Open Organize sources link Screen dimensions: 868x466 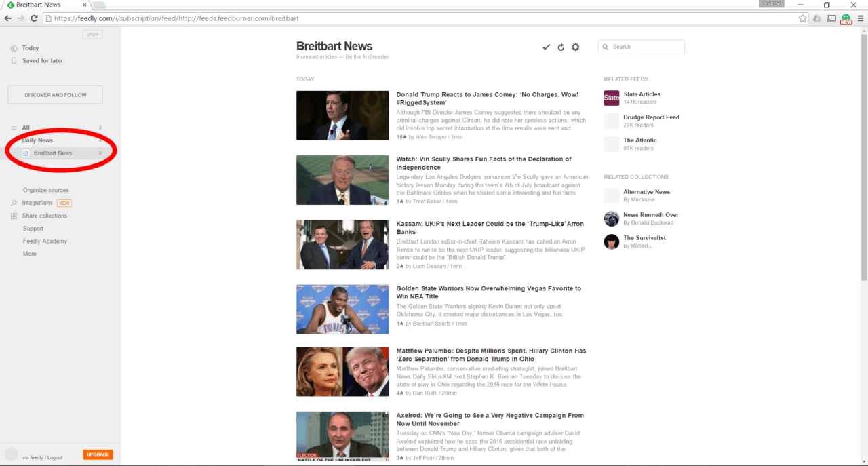point(46,190)
